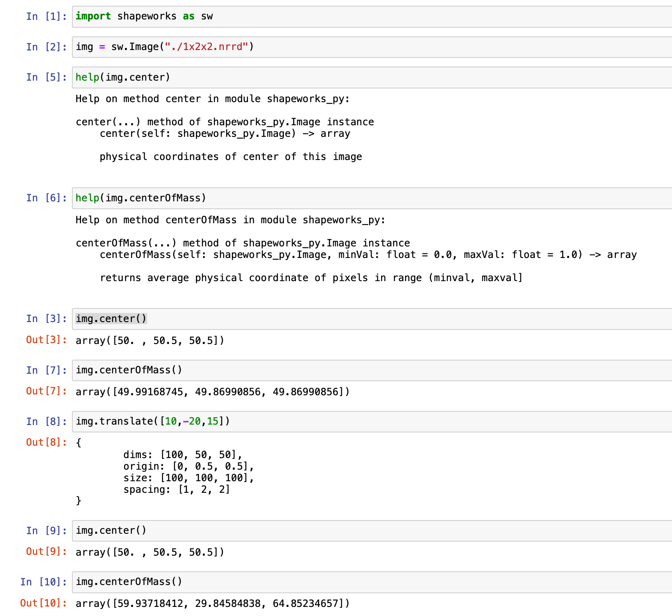
Task: Click the Out[3] array output
Action: click(150, 340)
